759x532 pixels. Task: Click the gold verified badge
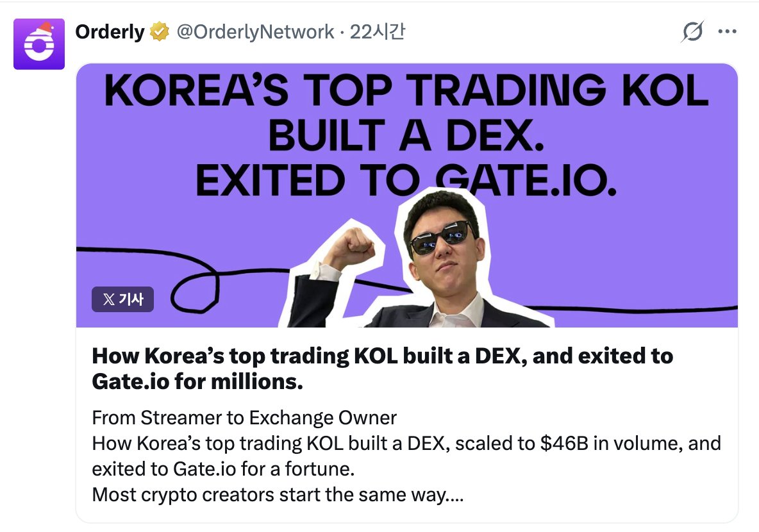(159, 31)
